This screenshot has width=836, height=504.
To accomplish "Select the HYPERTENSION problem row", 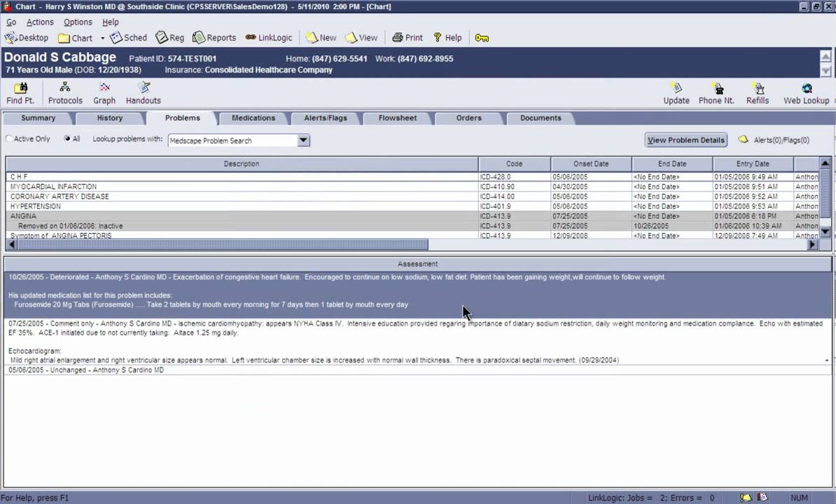I will pos(412,206).
